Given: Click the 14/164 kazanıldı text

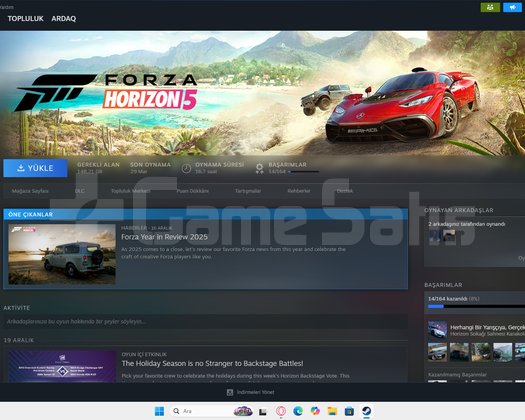Looking at the screenshot, I should pyautogui.click(x=447, y=298).
